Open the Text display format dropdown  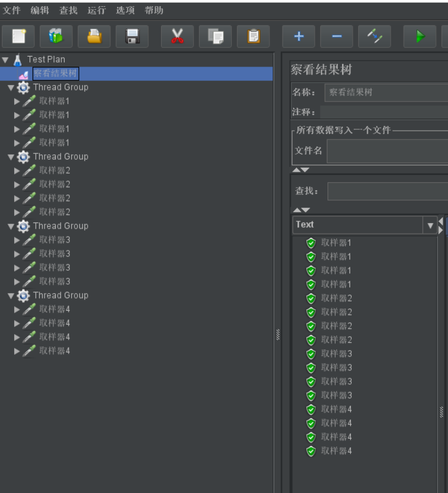tap(430, 225)
